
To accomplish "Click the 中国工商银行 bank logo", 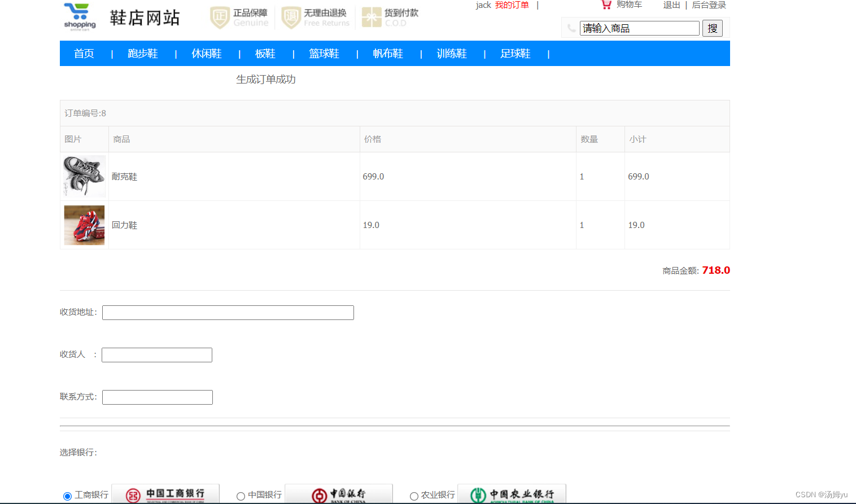I will (x=165, y=495).
